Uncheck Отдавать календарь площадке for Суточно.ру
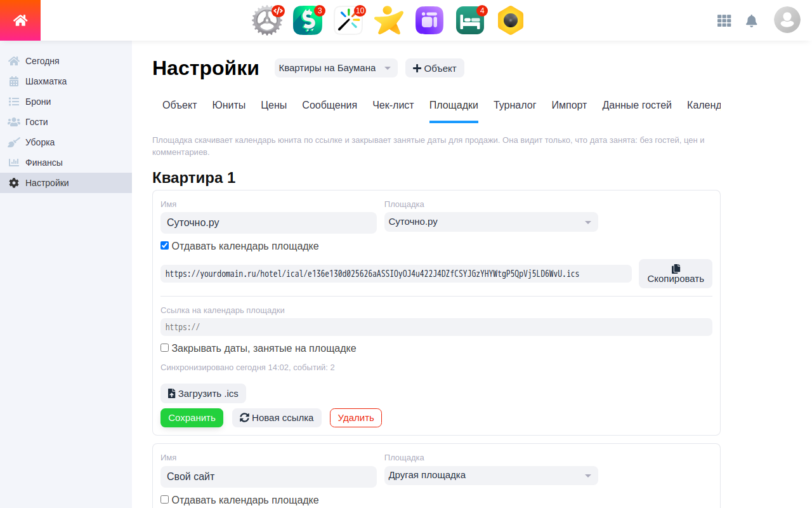The image size is (812, 508). 165,246
